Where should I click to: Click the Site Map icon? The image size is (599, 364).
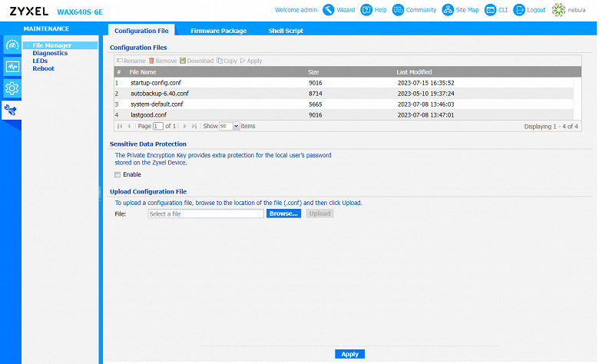point(448,10)
